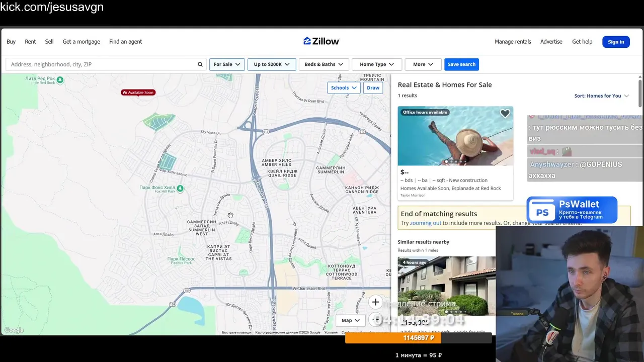Click the W Charleston Blvd road label
The image size is (644, 362).
point(309,289)
